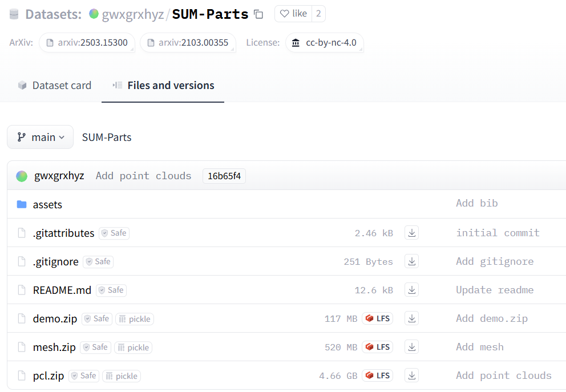Open the Datasets section icon

coord(14,13)
